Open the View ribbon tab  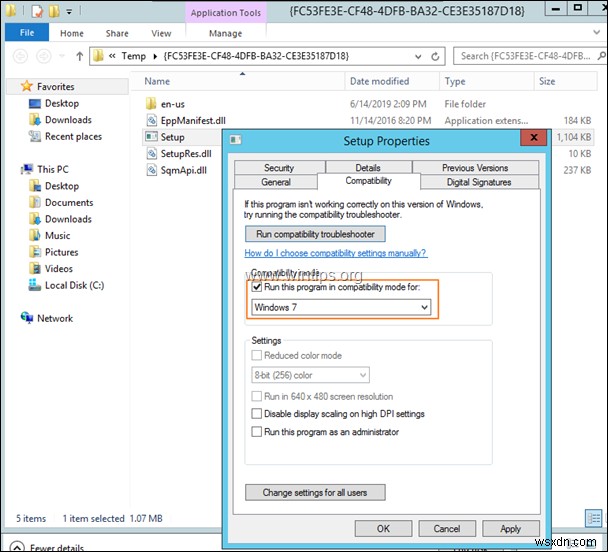[x=161, y=33]
